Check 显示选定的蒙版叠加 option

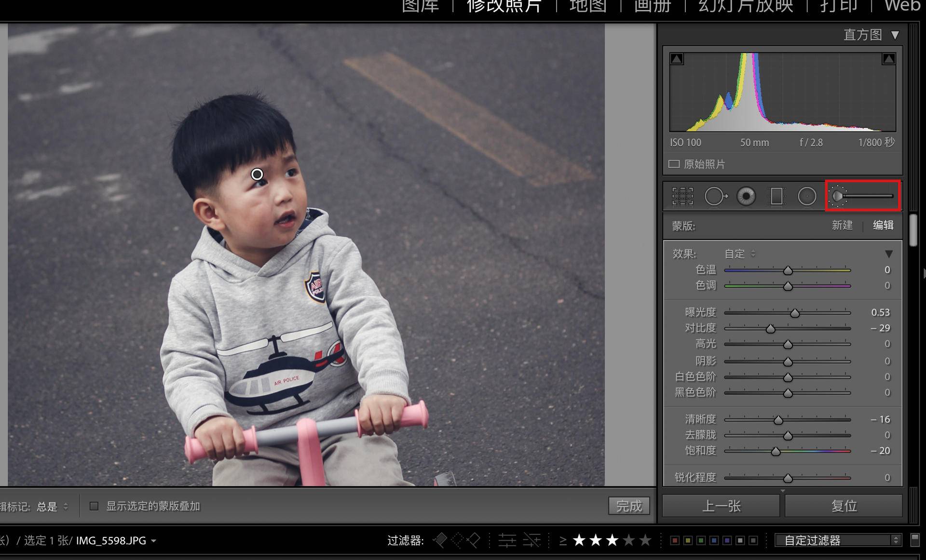click(x=94, y=506)
